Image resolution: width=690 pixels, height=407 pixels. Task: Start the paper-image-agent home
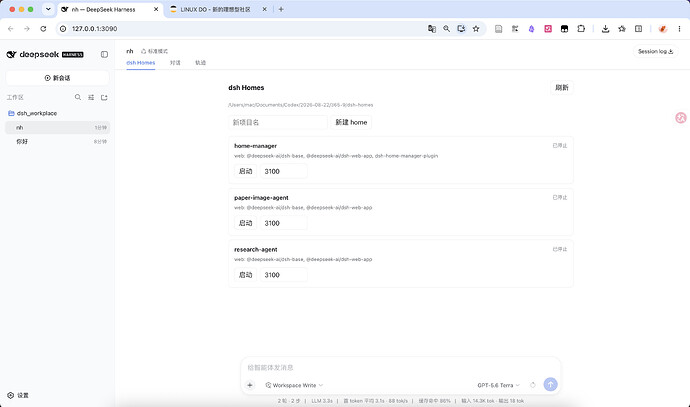pyautogui.click(x=245, y=223)
